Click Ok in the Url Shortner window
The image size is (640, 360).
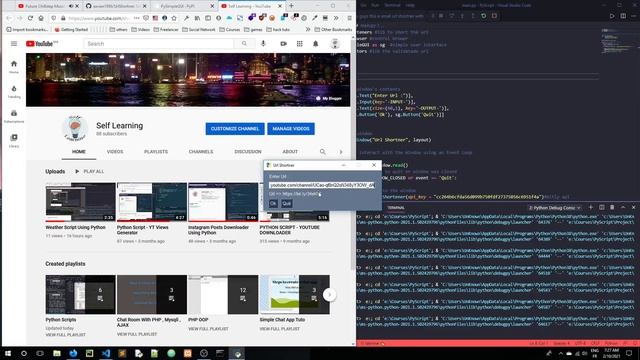click(273, 203)
